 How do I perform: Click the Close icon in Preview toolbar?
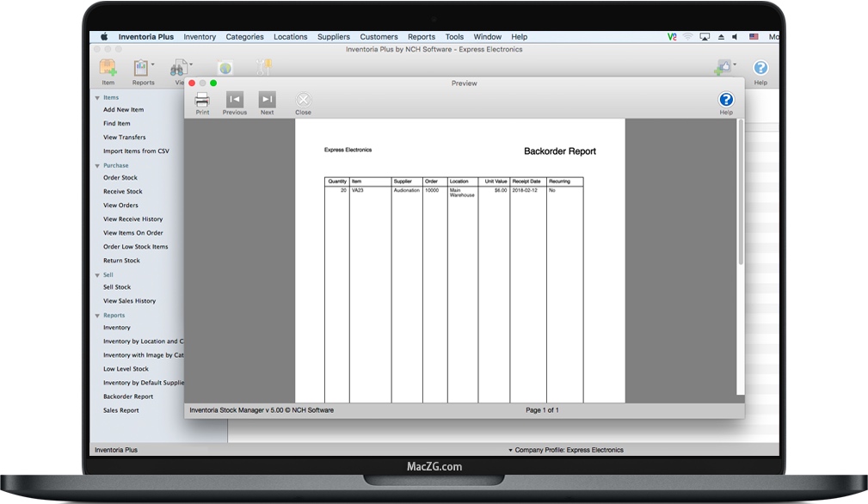[303, 100]
